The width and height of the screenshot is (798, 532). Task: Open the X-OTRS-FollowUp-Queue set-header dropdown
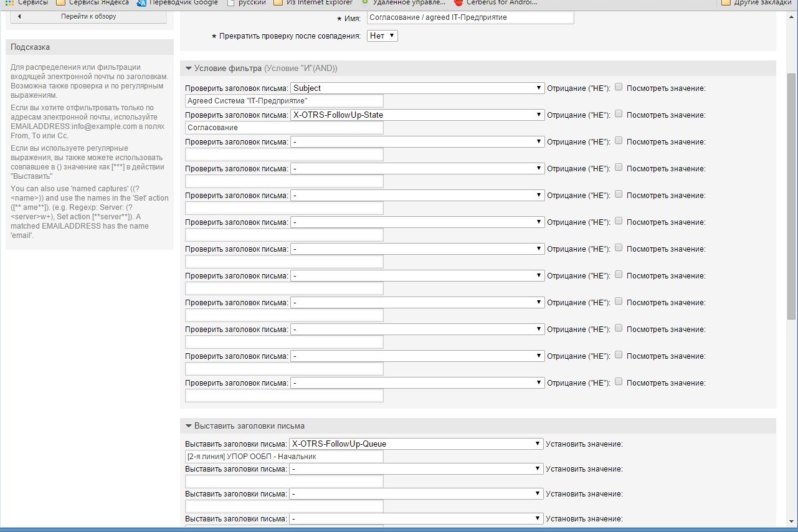[x=416, y=444]
